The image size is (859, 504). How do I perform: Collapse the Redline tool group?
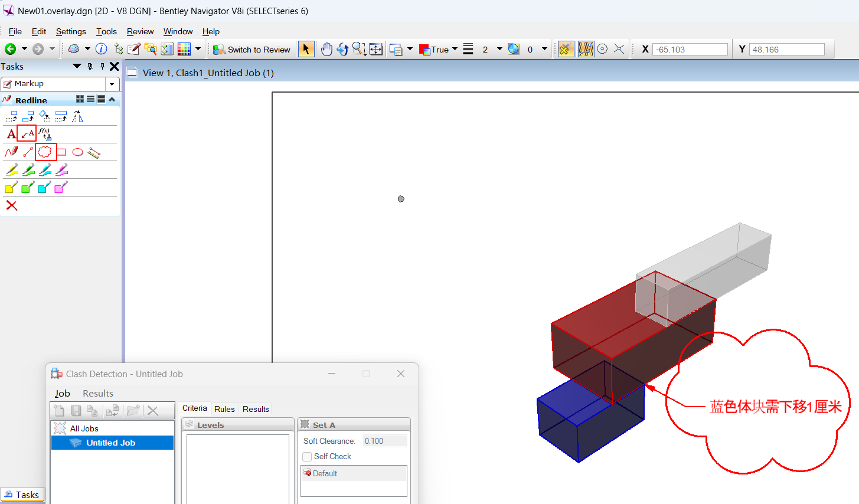point(112,99)
